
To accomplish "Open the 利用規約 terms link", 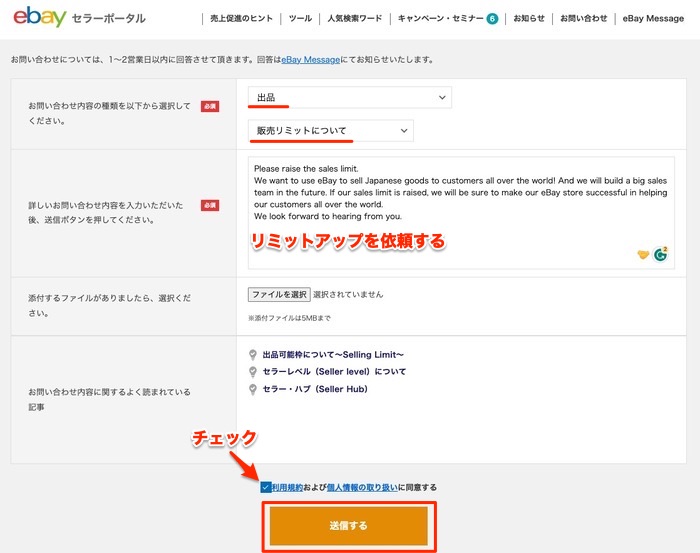I will (x=288, y=488).
